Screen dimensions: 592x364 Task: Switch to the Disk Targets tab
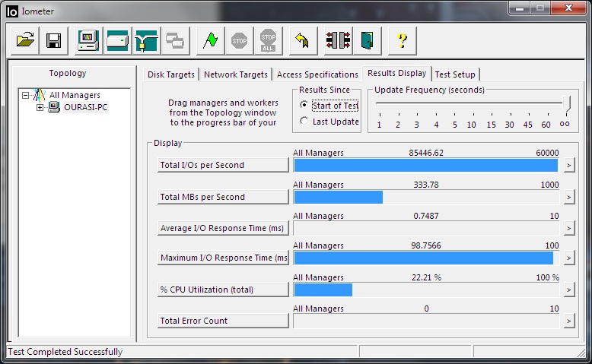click(171, 74)
